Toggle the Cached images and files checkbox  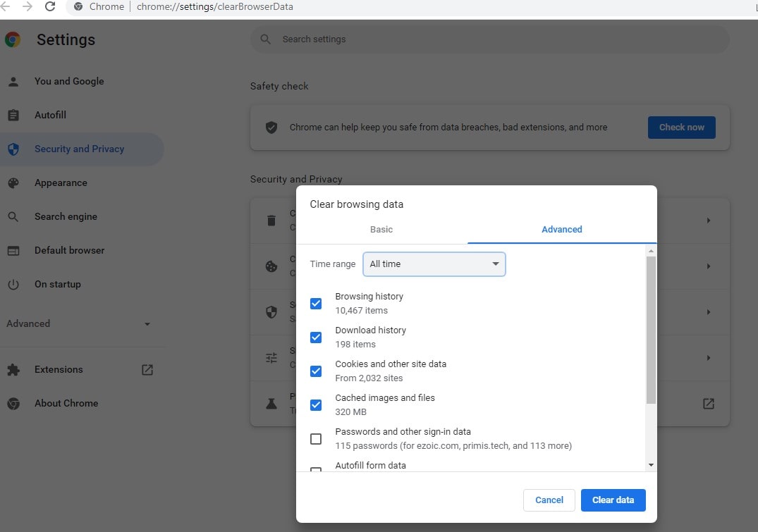315,404
